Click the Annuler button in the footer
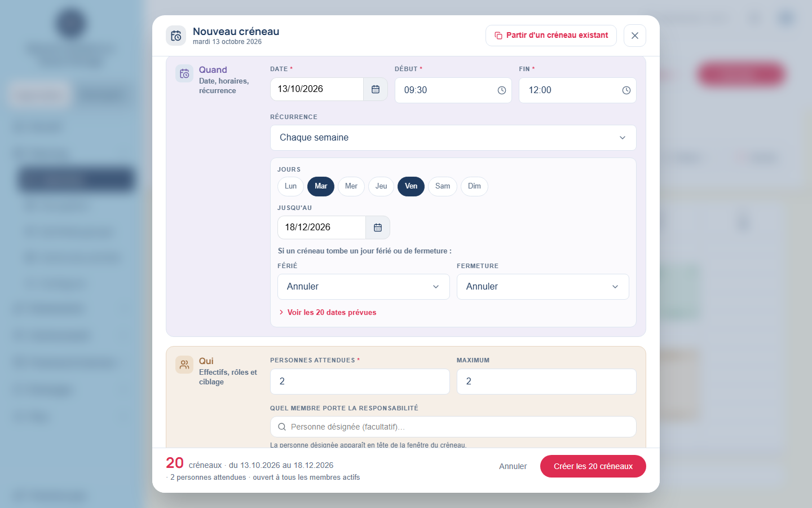 513,466
